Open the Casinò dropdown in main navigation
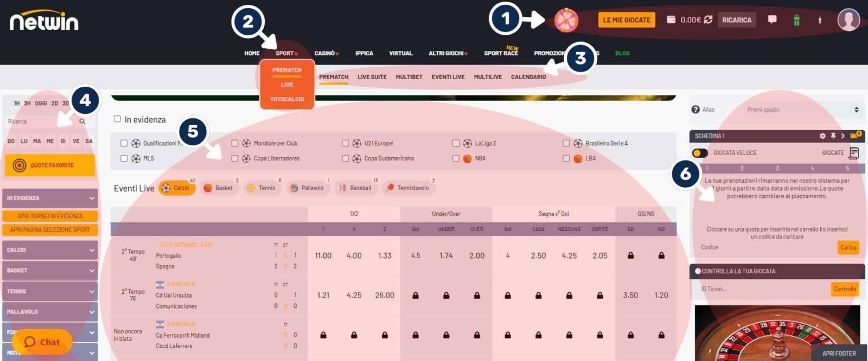The height and width of the screenshot is (361, 868). 327,53
